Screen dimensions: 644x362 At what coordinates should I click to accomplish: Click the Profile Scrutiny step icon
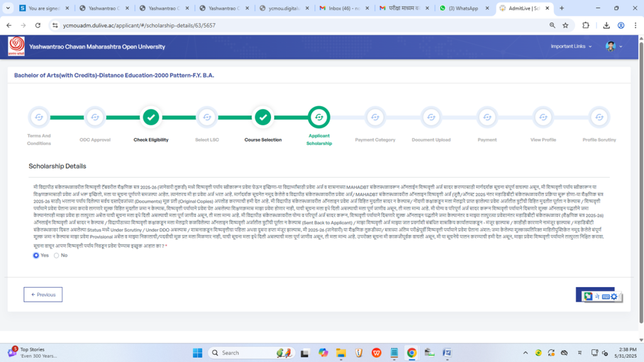(599, 117)
